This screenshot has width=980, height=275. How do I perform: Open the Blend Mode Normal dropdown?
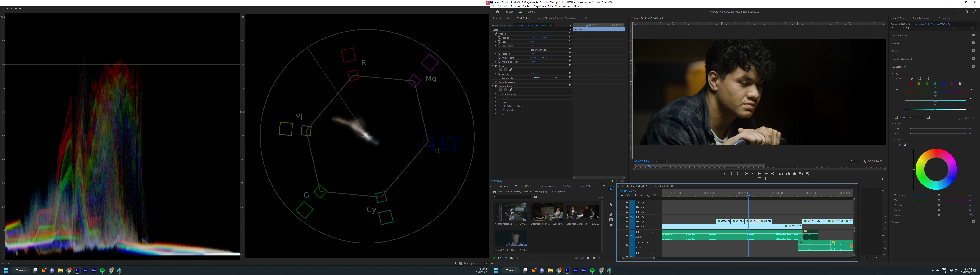point(544,78)
